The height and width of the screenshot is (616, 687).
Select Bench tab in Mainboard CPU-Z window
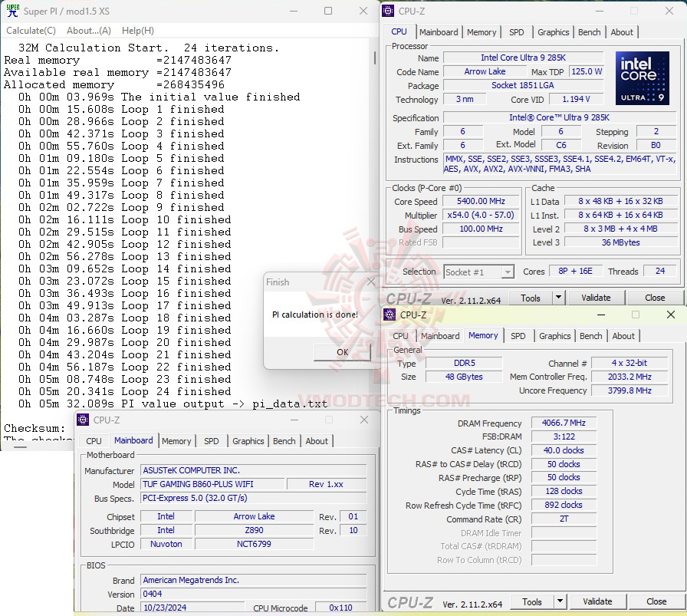point(284,441)
